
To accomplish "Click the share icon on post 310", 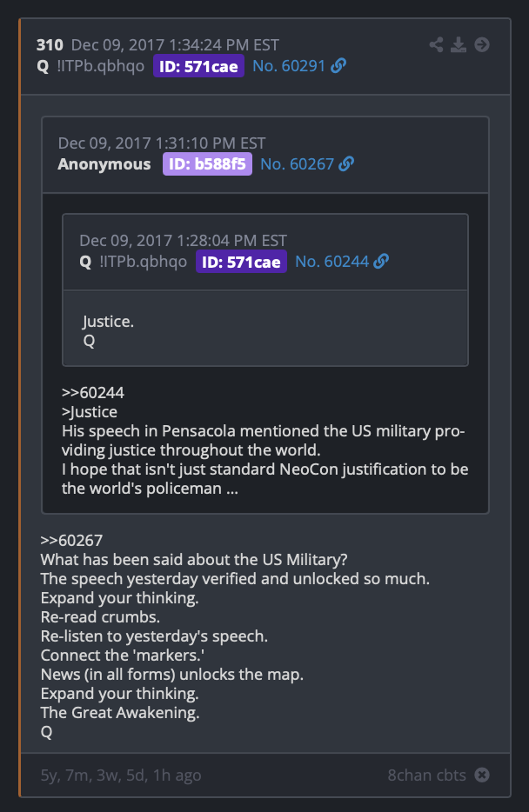I will (436, 44).
